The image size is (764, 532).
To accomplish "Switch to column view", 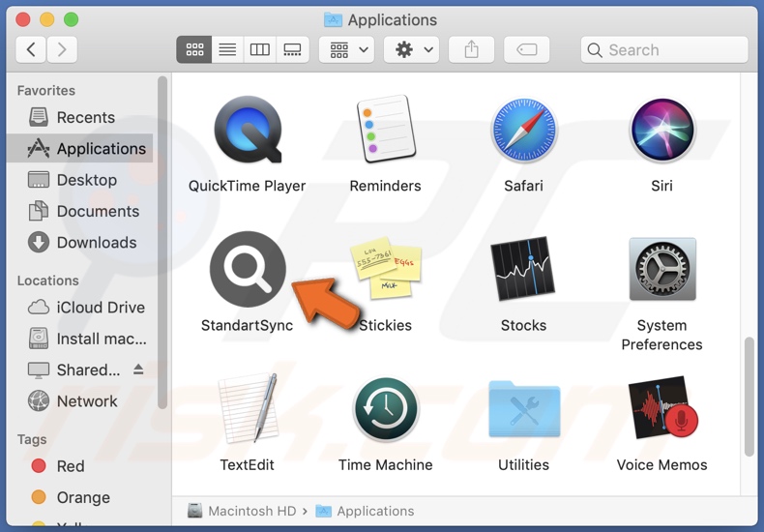I will (260, 49).
